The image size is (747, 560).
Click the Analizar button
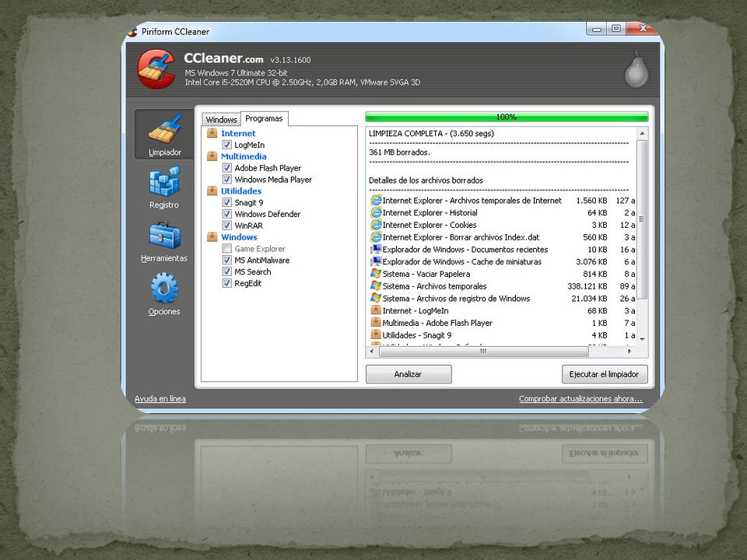pos(409,374)
